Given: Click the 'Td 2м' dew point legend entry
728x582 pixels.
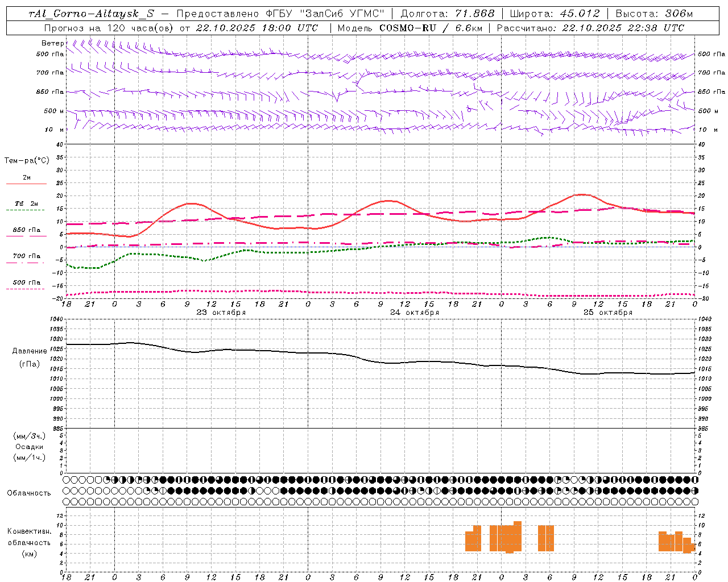Looking at the screenshot, I should 26,203.
